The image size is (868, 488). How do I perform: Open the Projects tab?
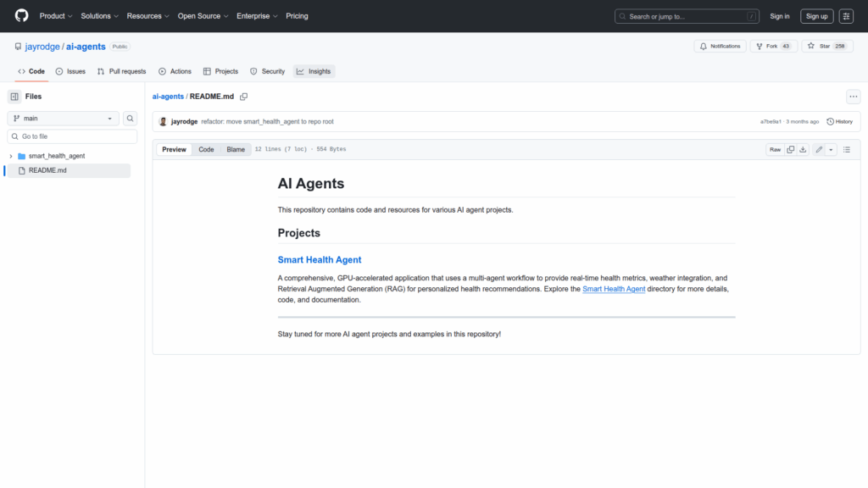(x=220, y=71)
